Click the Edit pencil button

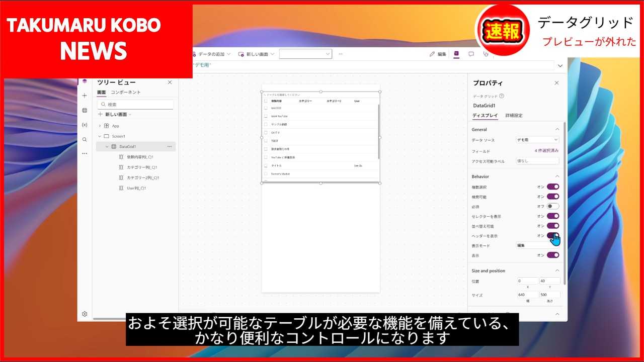[438, 54]
